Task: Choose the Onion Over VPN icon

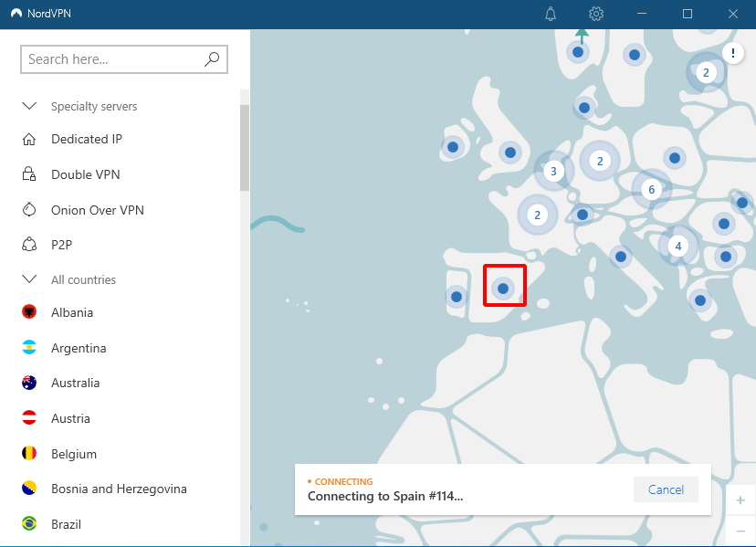Action: 29,210
